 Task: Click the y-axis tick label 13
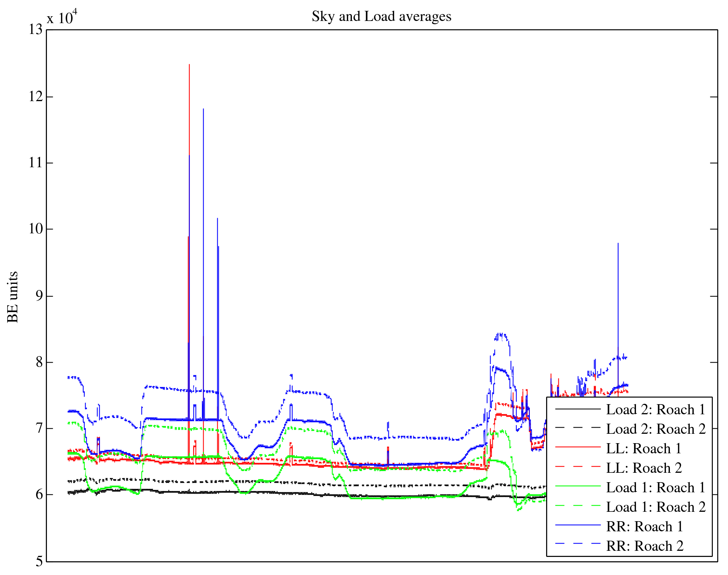tap(35, 30)
